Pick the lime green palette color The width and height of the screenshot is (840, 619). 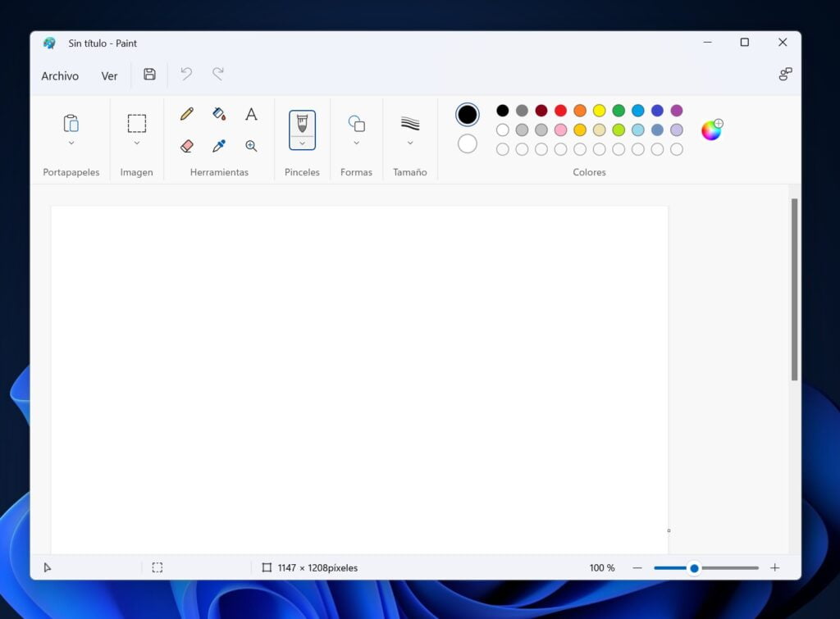pyautogui.click(x=619, y=130)
